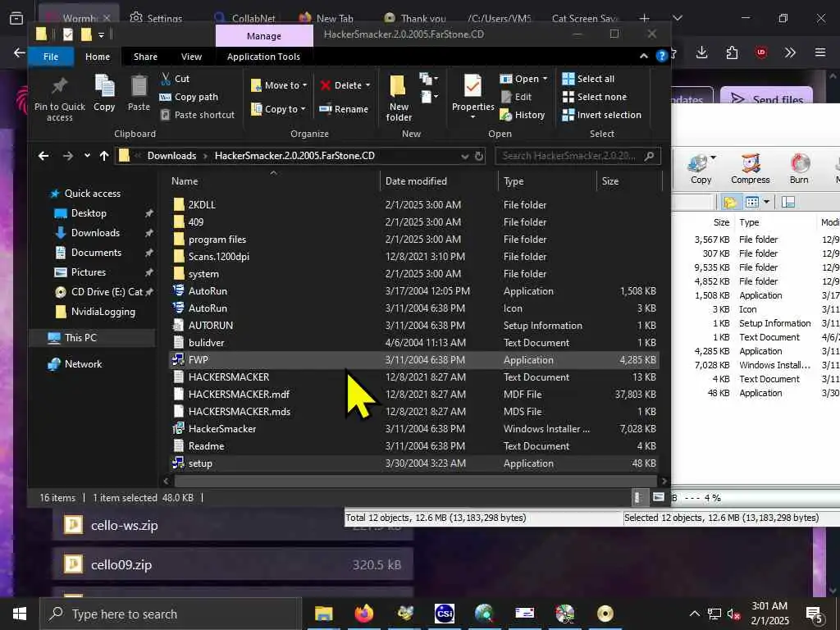Open the New item dropdown

(x=429, y=80)
